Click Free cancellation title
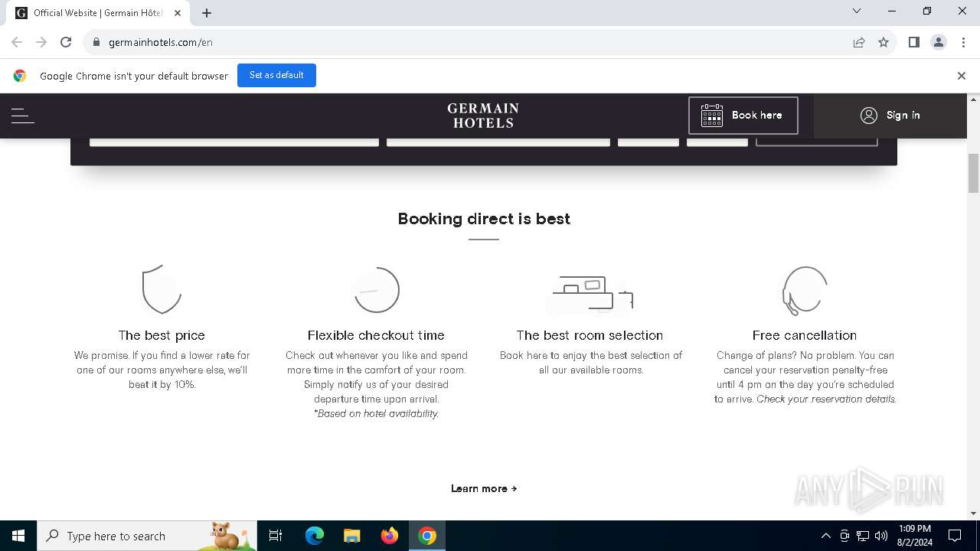980x551 pixels. [805, 335]
